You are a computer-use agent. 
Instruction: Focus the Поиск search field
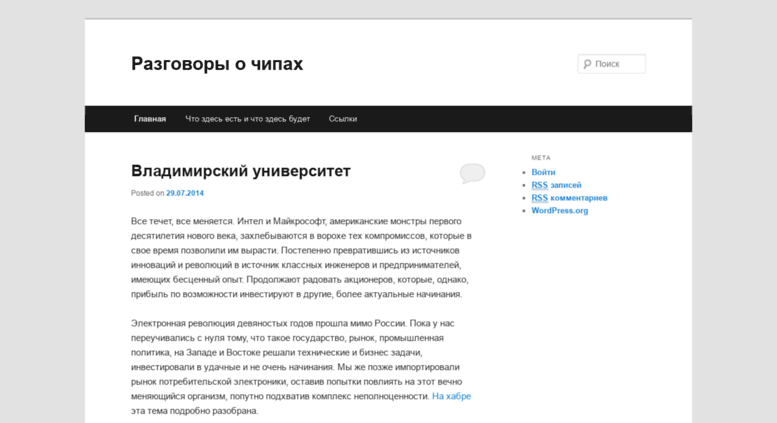[611, 64]
